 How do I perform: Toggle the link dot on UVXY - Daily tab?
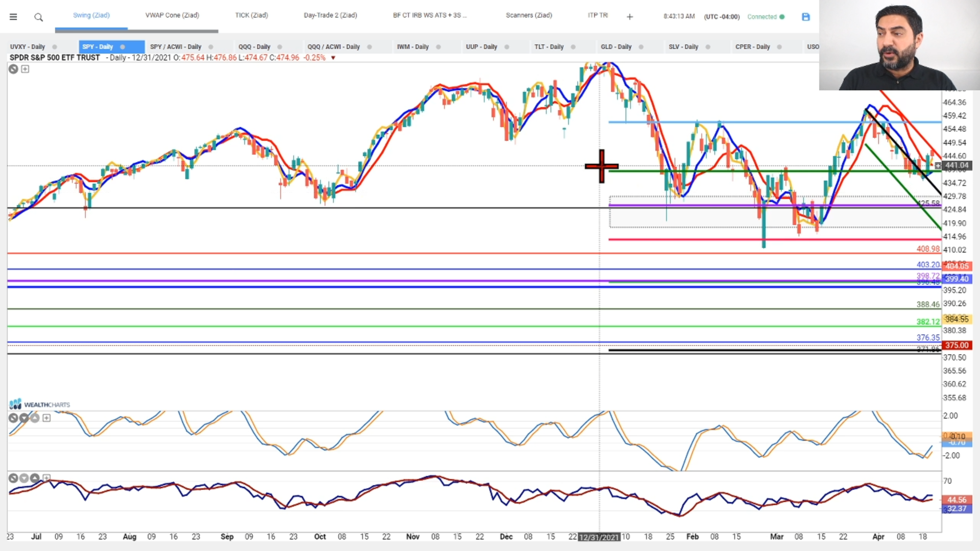(55, 47)
